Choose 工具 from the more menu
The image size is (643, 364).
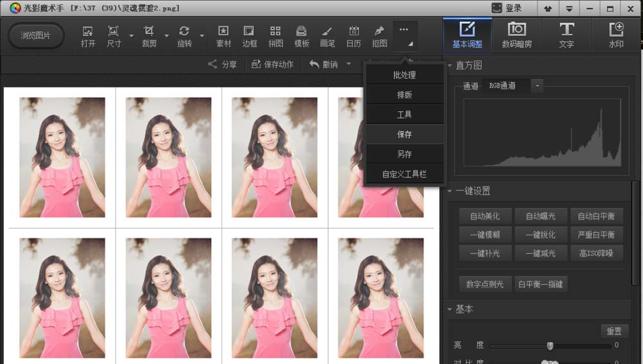tap(404, 114)
